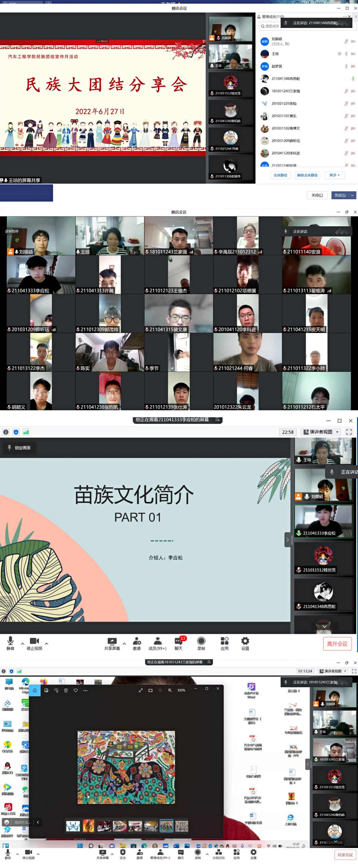The image size is (358, 868).
Task: Select the first thumbnail in the photo filmstrip
Action: pos(73,826)
